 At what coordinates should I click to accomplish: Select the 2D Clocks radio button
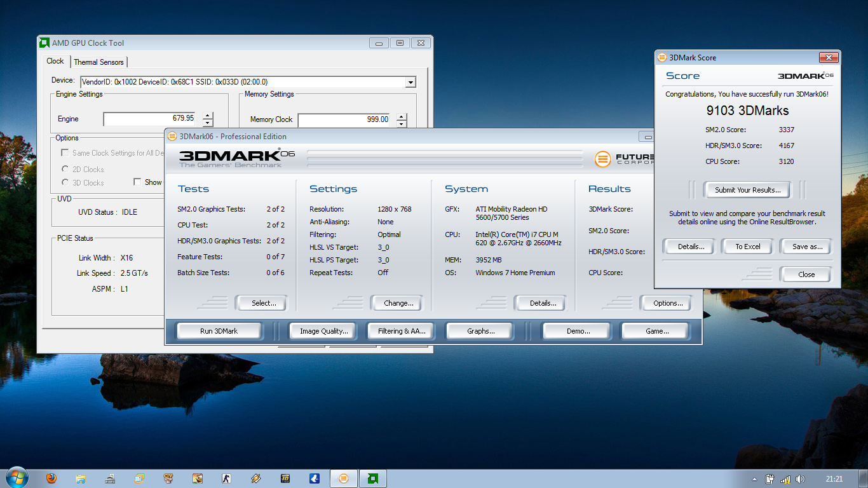(65, 170)
